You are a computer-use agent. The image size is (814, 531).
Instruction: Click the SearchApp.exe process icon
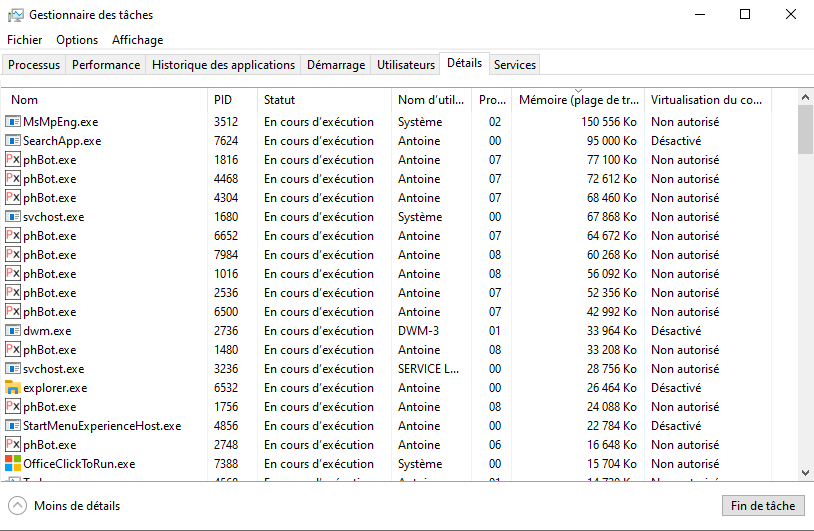(13, 141)
